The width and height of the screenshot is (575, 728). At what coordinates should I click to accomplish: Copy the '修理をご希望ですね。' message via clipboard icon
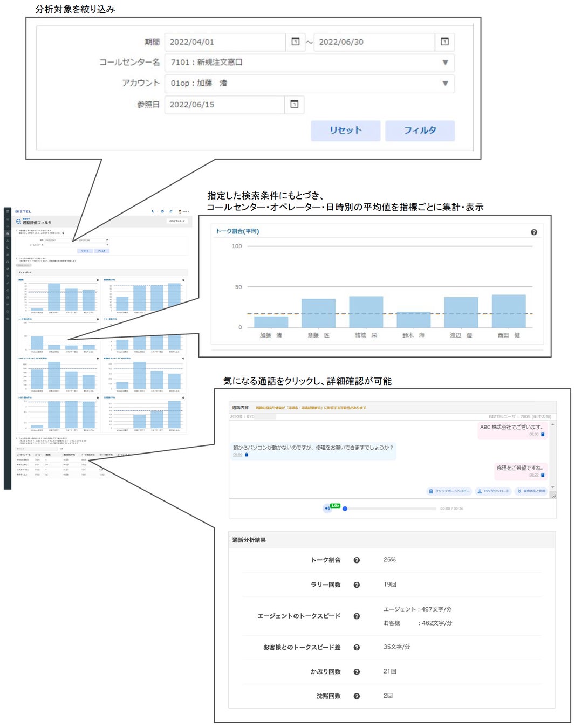click(543, 475)
